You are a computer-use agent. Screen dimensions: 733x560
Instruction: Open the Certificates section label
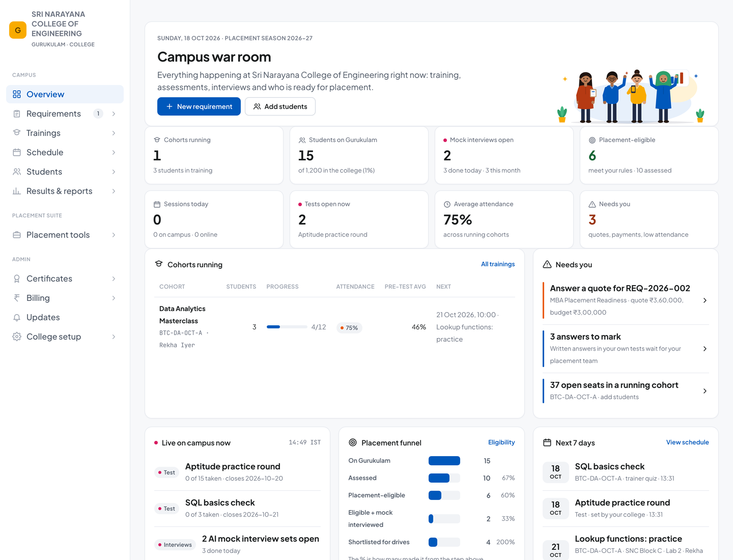click(x=49, y=278)
